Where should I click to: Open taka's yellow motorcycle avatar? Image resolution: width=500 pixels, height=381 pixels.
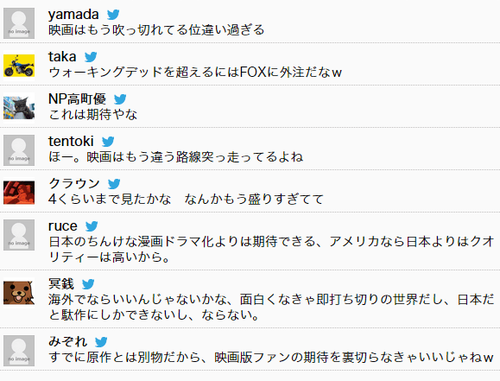19,66
